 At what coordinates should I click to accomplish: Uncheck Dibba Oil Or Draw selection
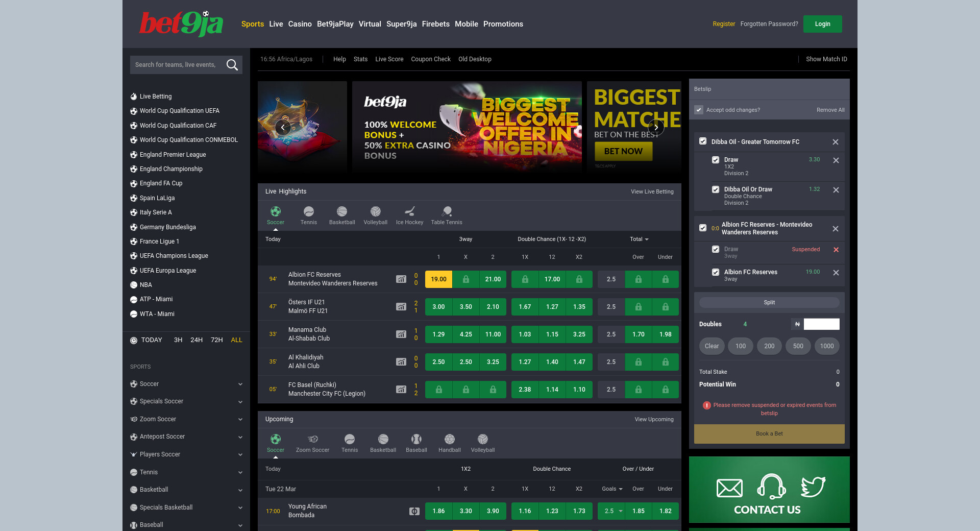(x=716, y=189)
